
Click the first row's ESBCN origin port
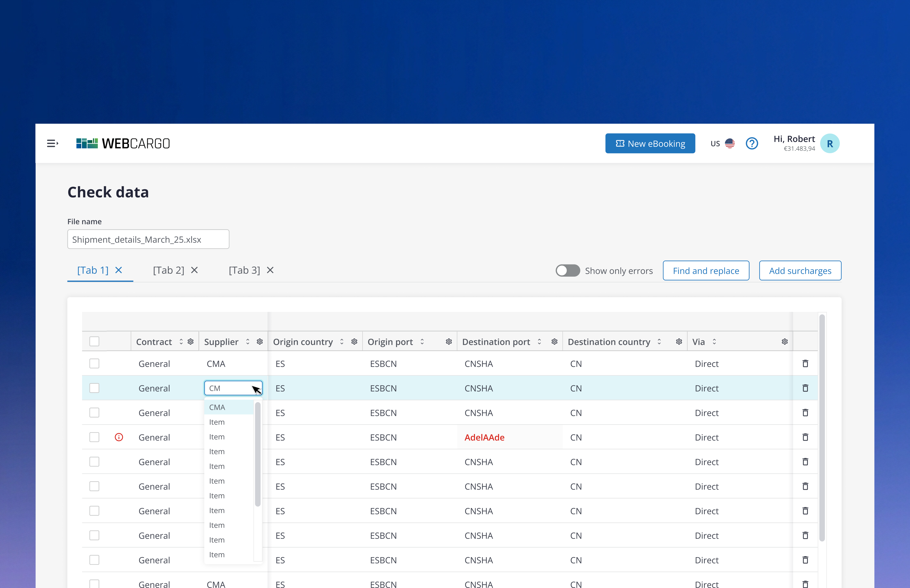[383, 364]
